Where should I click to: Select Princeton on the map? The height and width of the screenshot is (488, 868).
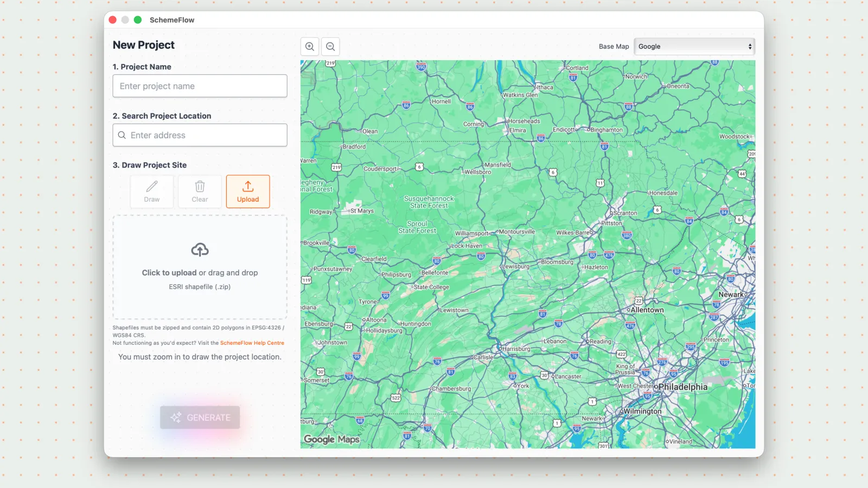(717, 340)
